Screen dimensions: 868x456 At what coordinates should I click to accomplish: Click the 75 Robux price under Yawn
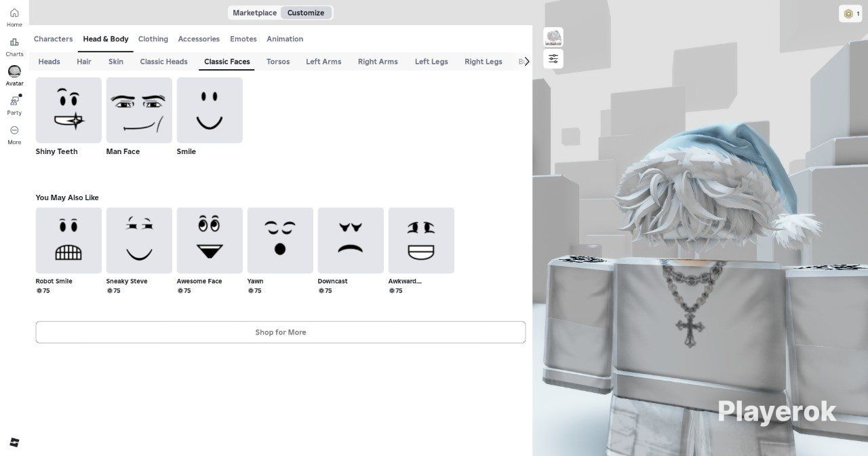tap(254, 291)
